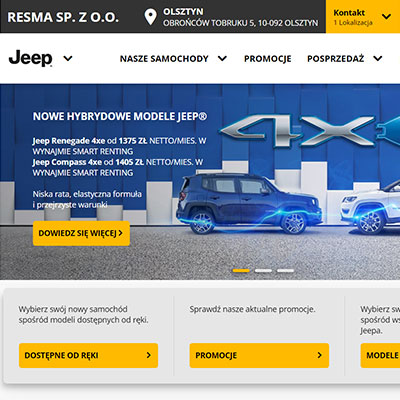Click the Jeep Renegade 4xe offer text
400x400 pixels.
coord(119,146)
